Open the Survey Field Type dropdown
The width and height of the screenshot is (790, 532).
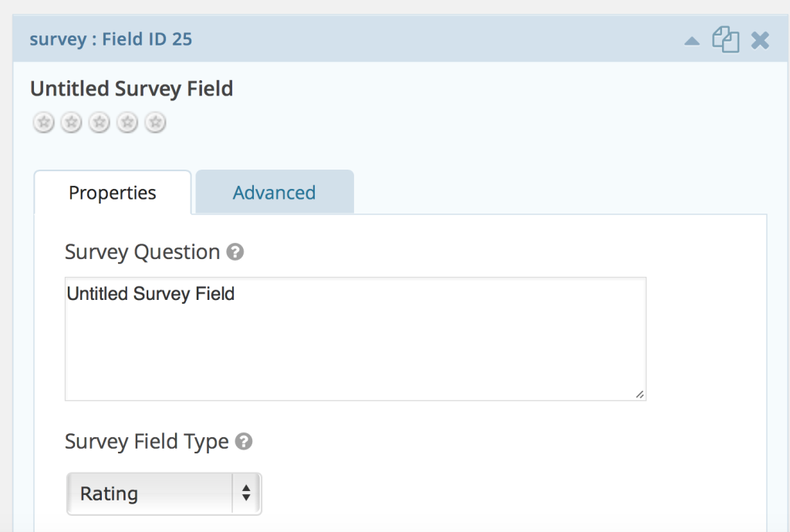163,493
